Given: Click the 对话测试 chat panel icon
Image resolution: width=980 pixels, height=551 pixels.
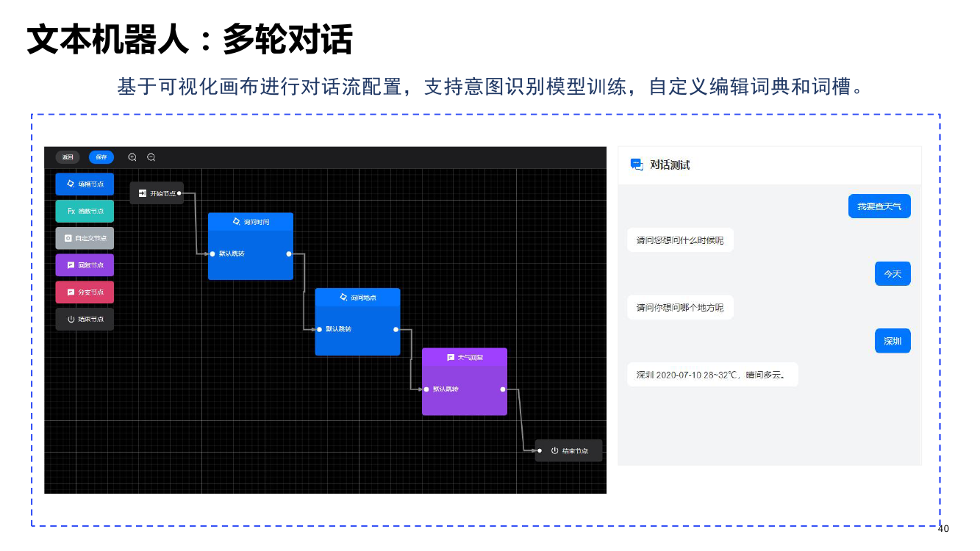Looking at the screenshot, I should point(637,165).
